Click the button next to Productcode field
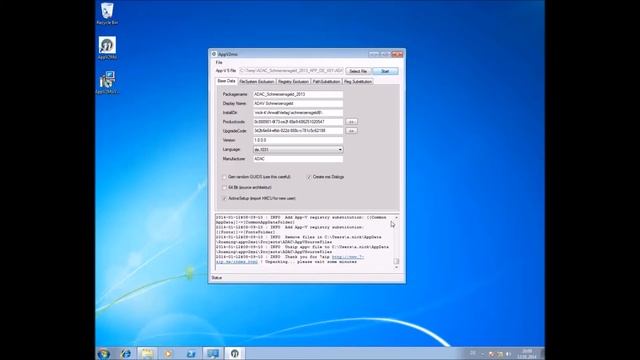 click(351, 122)
